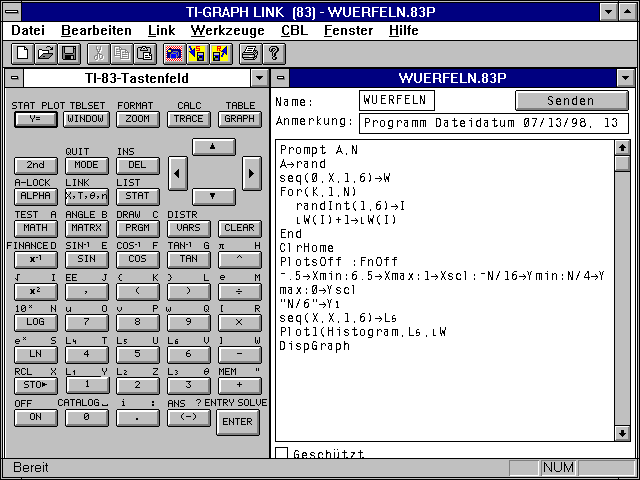Screen dimensions: 640x480
Task: Click the MATH key on keypad
Action: point(36,228)
